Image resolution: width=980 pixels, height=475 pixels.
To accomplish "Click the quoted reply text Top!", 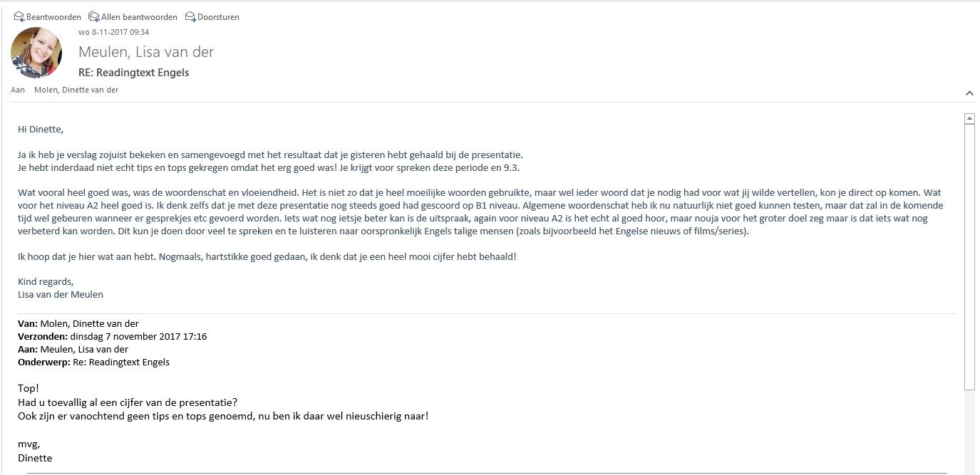I will [x=29, y=388].
